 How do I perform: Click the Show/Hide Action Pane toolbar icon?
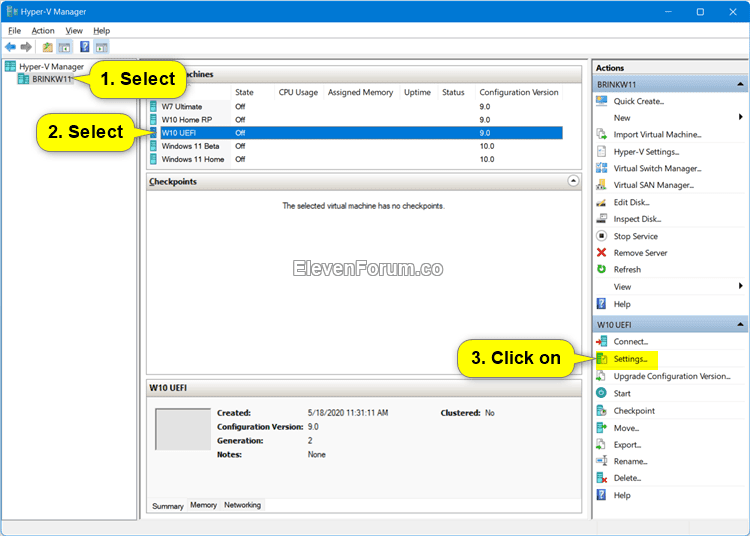tap(101, 47)
